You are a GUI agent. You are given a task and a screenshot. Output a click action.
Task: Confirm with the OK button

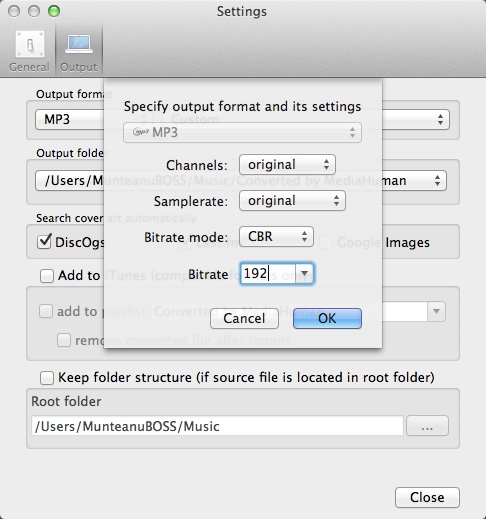pos(327,318)
